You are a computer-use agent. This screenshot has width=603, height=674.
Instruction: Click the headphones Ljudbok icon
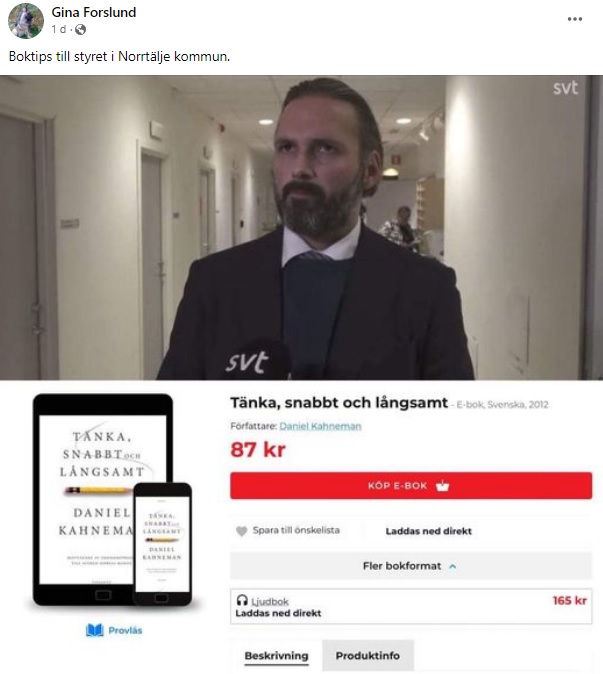click(242, 600)
